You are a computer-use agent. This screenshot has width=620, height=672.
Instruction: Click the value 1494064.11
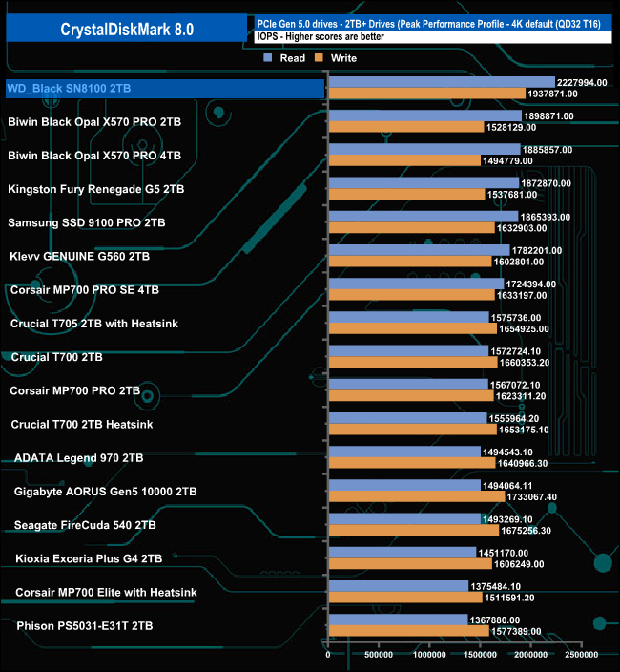tap(507, 486)
